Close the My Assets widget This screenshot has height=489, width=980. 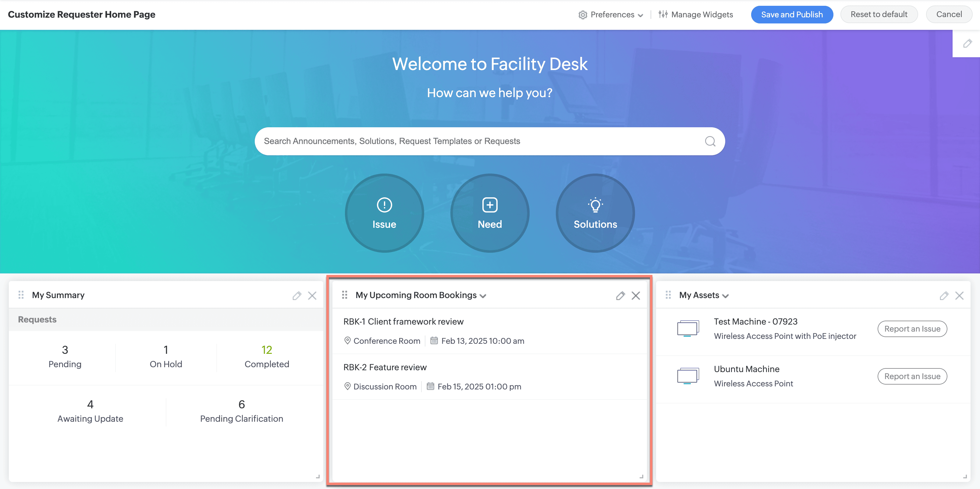(x=959, y=295)
